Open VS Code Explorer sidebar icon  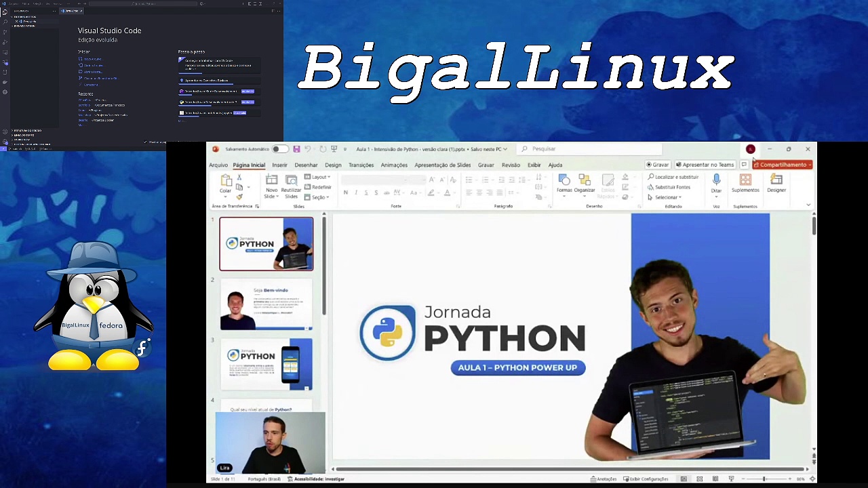tap(5, 13)
